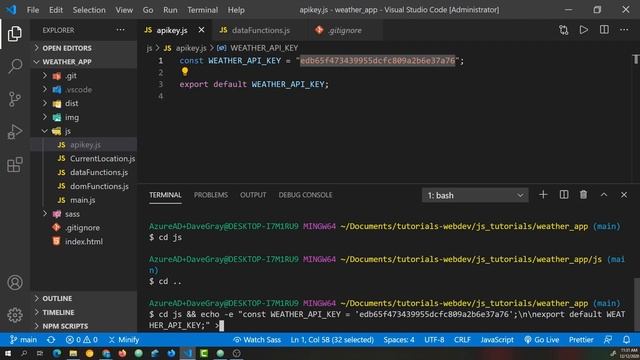Open File Explorer from taskbar
Screen dimensions: 640x360
pyautogui.click(x=73, y=353)
